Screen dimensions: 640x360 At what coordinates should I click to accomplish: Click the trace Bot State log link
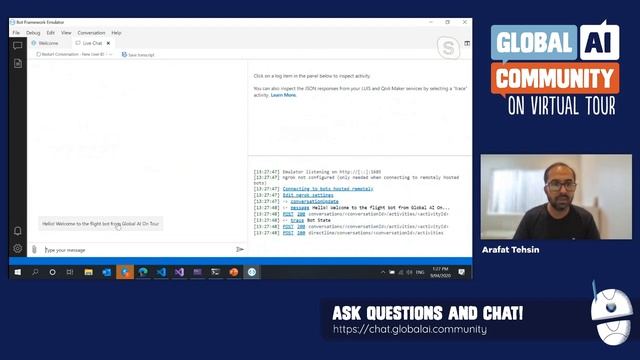tap(297, 220)
